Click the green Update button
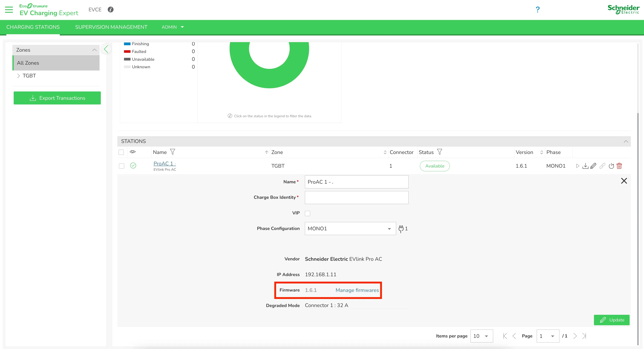The image size is (644, 349). (x=611, y=320)
